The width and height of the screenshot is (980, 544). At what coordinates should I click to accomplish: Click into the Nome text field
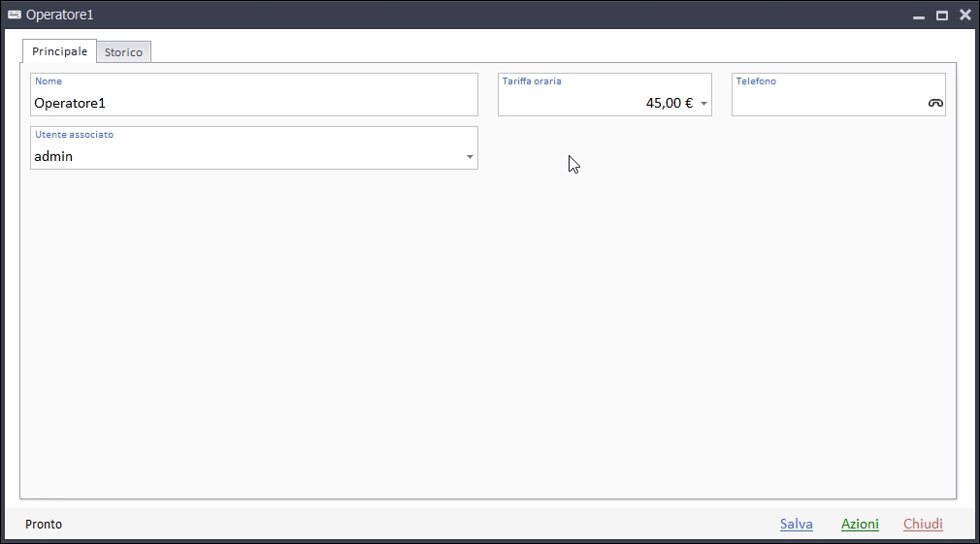(x=252, y=103)
